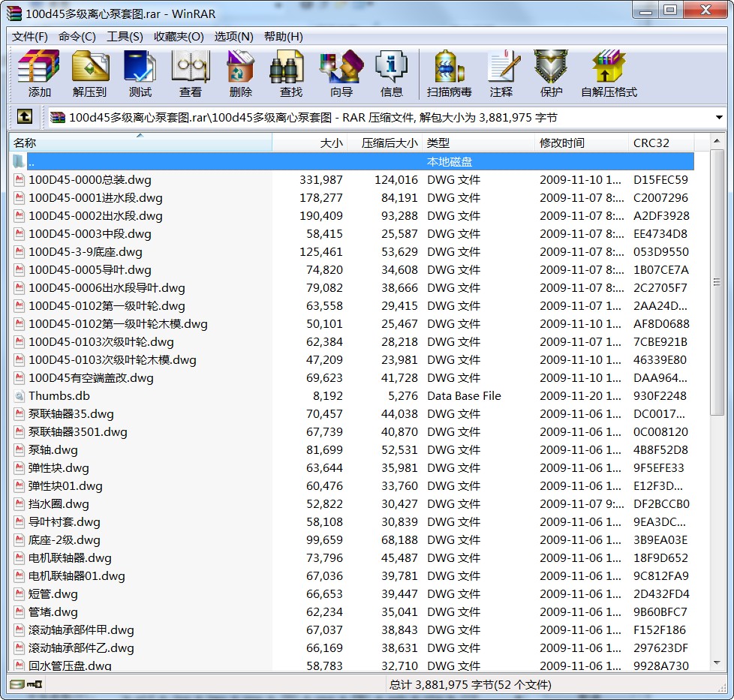Click file icon of 管堵.dwg
Viewport: 734px width, 700px height.
[x=20, y=612]
